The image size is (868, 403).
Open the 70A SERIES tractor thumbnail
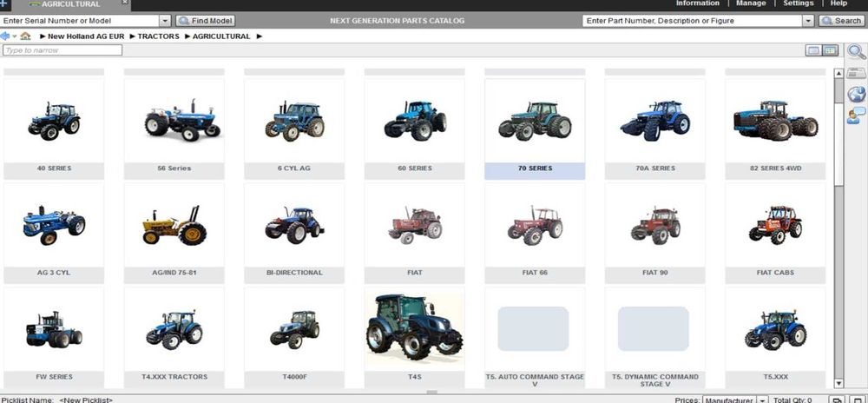click(654, 122)
